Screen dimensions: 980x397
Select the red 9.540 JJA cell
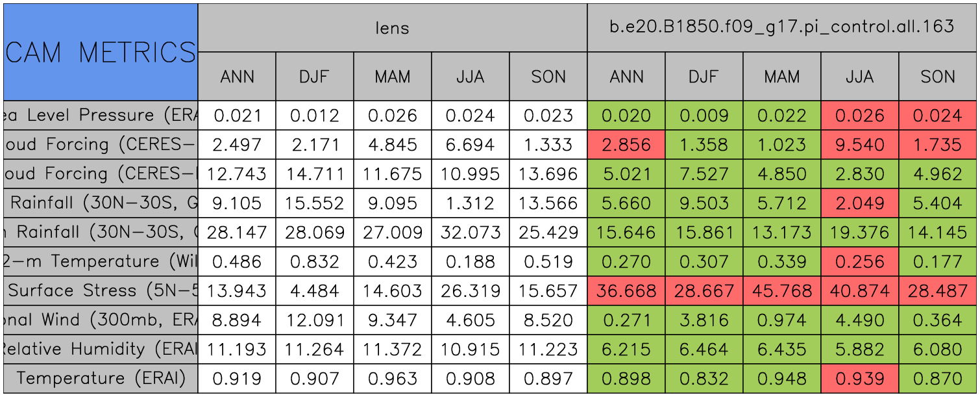point(859,145)
